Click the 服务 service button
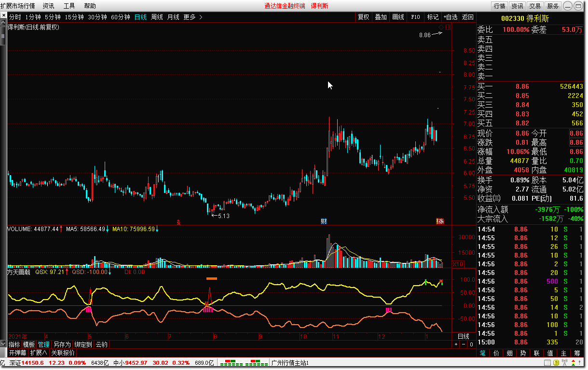 pos(553,6)
